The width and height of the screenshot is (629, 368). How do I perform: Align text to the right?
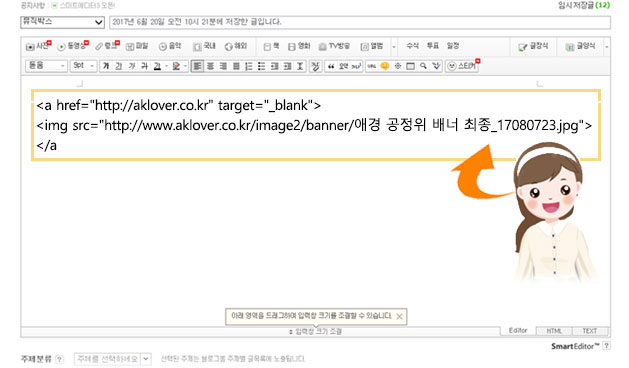point(223,66)
